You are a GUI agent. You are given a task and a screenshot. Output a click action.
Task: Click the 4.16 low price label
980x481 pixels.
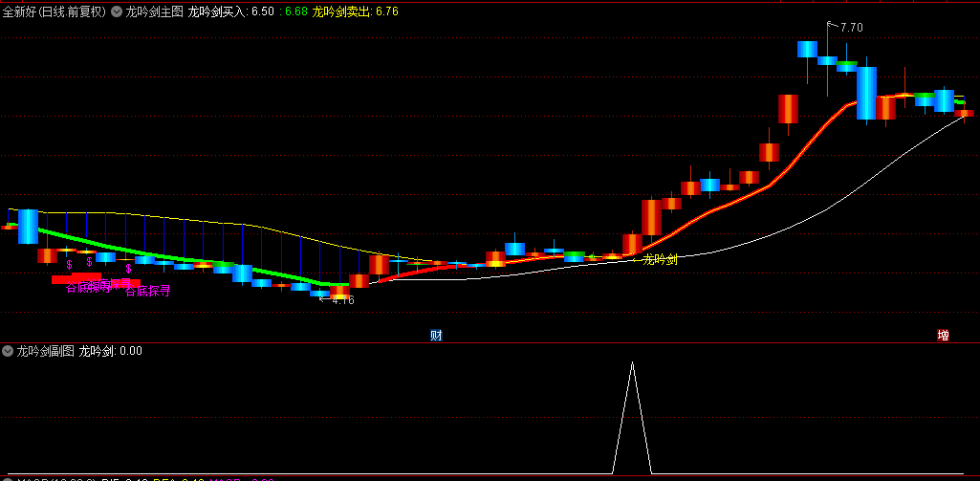pyautogui.click(x=343, y=300)
